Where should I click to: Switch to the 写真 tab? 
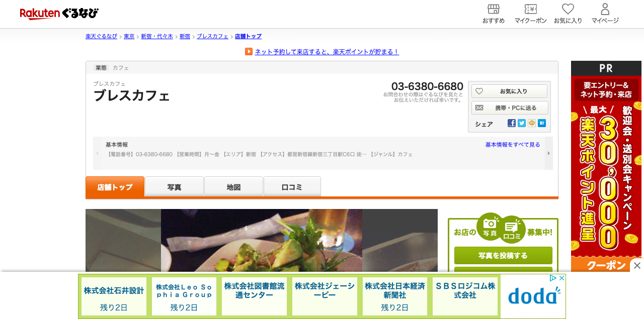174,185
